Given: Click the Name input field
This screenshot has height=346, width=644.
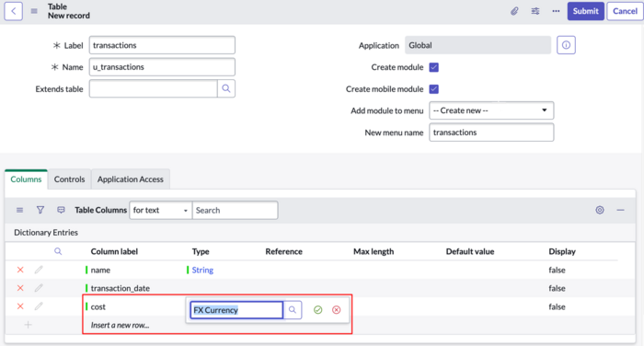Looking at the screenshot, I should 162,67.
